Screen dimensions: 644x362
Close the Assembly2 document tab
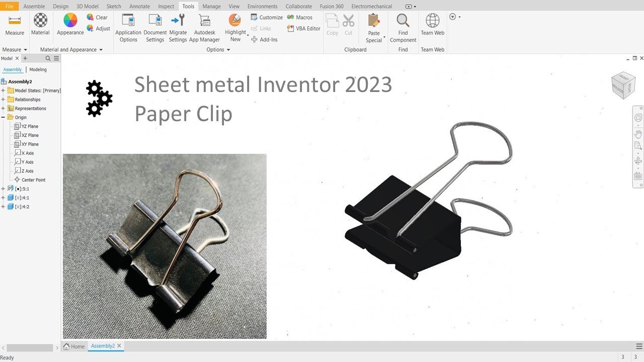point(119,346)
